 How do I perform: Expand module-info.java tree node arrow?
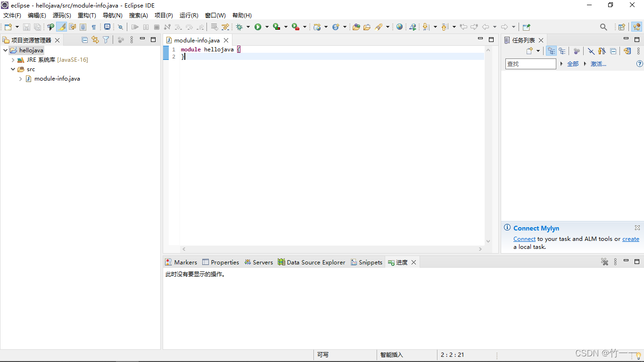click(21, 79)
